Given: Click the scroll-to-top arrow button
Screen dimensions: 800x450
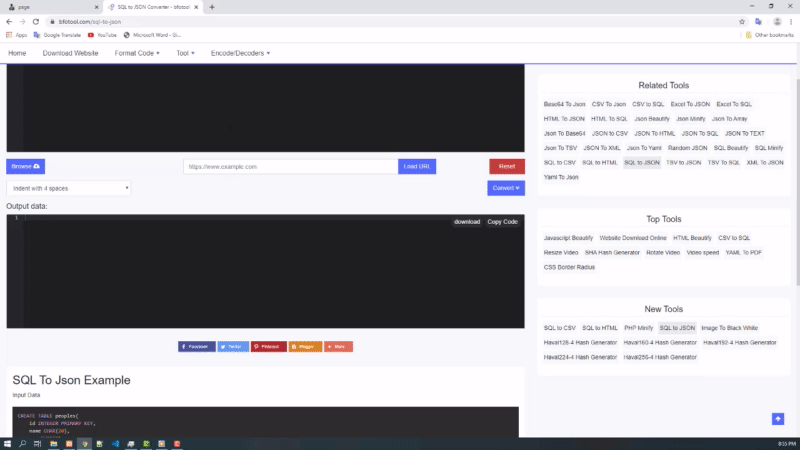Looking at the screenshot, I should pos(778,419).
